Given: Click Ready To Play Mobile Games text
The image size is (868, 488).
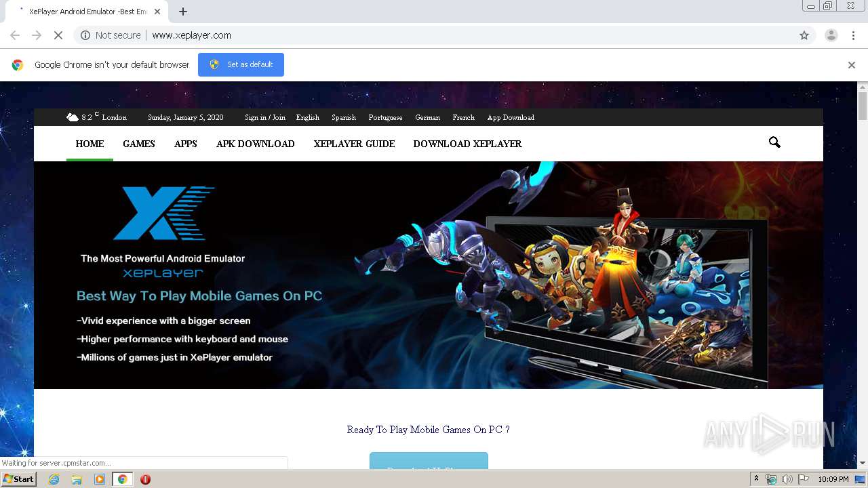Looking at the screenshot, I should pyautogui.click(x=428, y=430).
